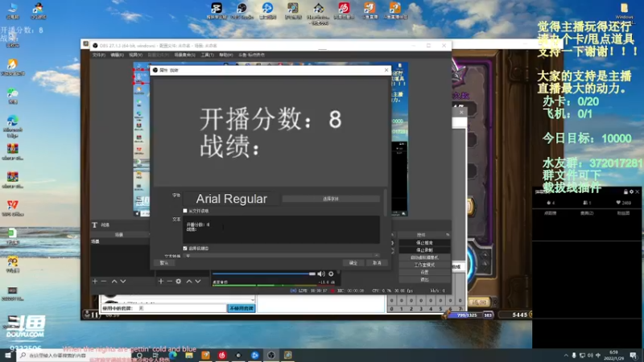Click the Windows taskbar search box
Viewport: 644px width, 362px height.
coord(74,355)
